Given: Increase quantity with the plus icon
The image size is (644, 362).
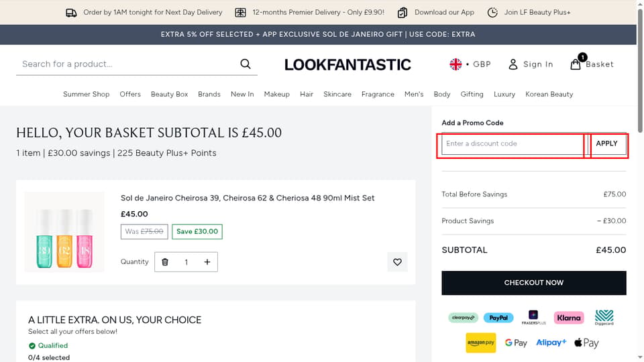Looking at the screenshot, I should coord(207,262).
